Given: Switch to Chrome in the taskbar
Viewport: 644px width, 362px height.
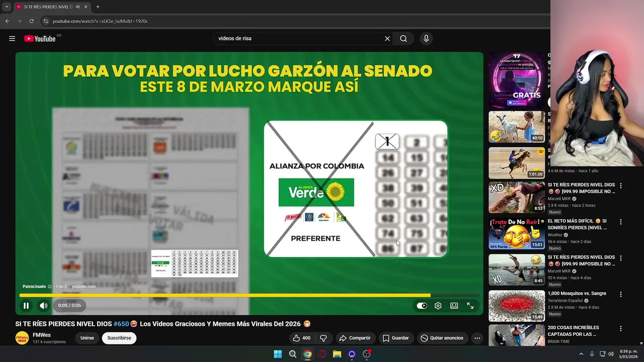Looking at the screenshot, I should tap(307, 354).
